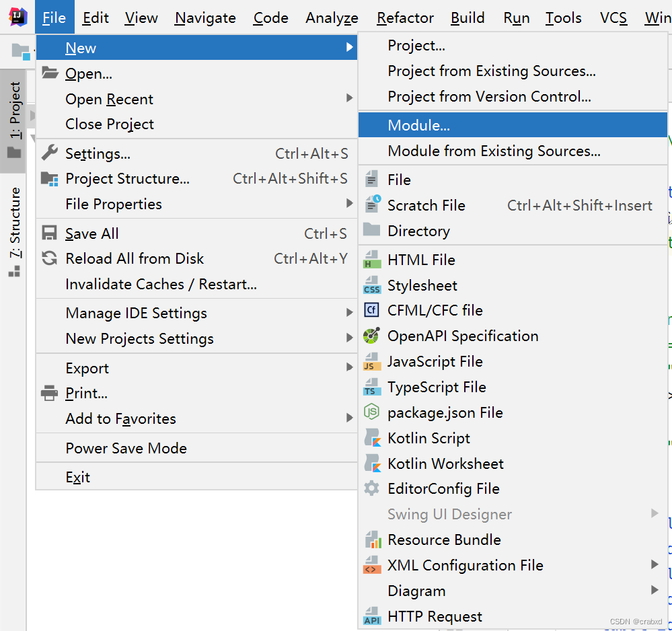This screenshot has height=631, width=672.
Task: Click the floppy disk Save All icon
Action: tap(49, 233)
